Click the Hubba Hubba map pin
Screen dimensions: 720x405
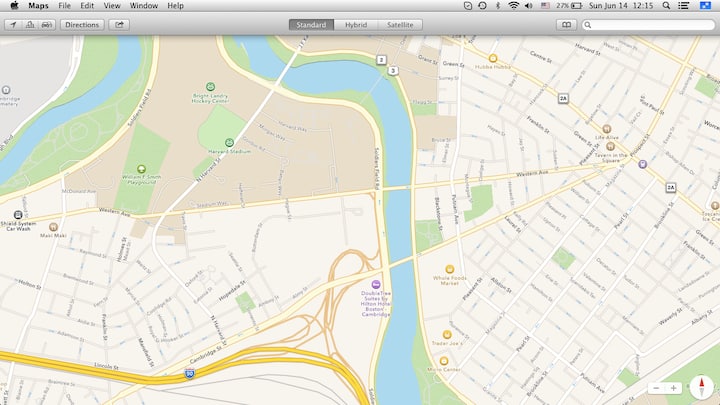pos(493,58)
